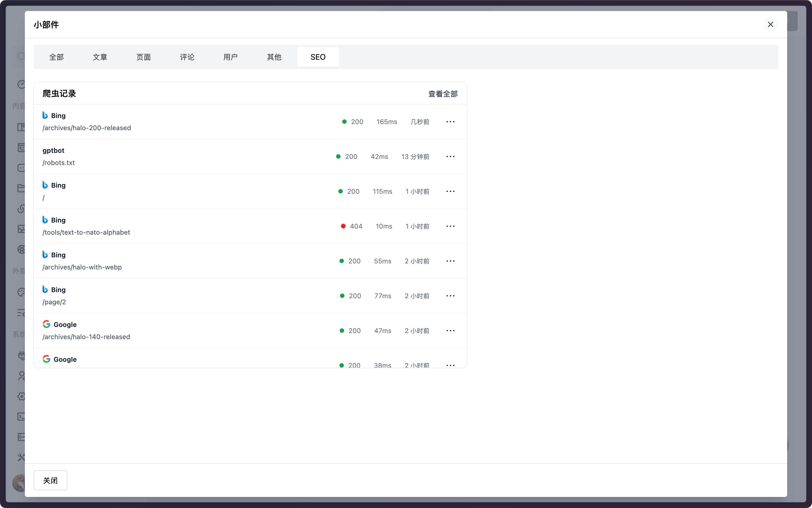Open more options for the 404 nato-alphabet entry
The width and height of the screenshot is (812, 508).
pyautogui.click(x=450, y=226)
